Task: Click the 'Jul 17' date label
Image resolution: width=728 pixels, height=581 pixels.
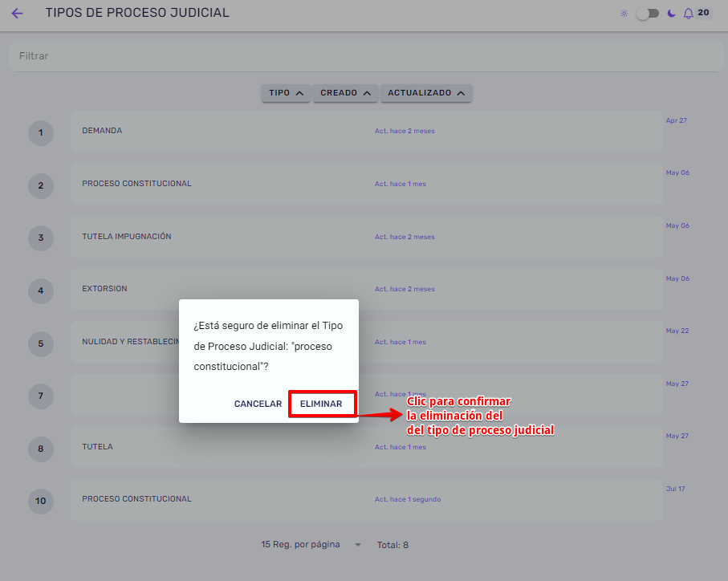Action: click(x=675, y=489)
